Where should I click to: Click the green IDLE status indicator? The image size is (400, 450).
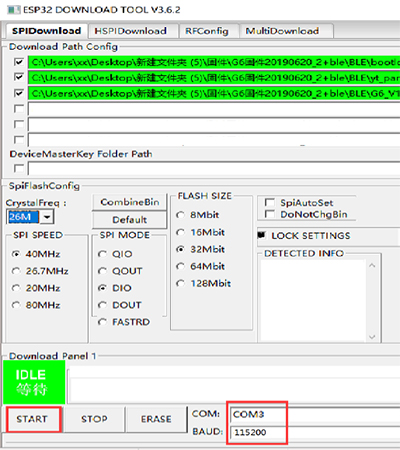tap(34, 382)
